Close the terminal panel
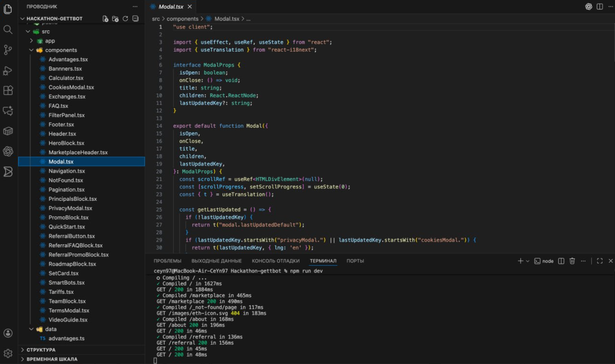The image size is (615, 364). pyautogui.click(x=610, y=261)
